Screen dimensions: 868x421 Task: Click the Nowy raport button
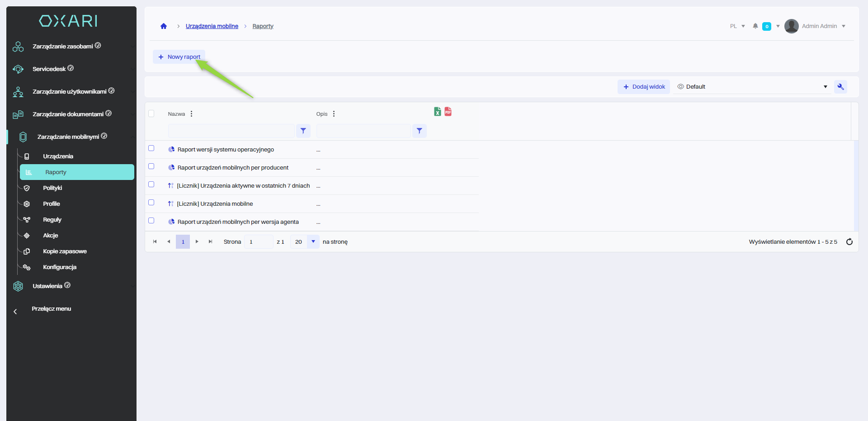click(179, 57)
